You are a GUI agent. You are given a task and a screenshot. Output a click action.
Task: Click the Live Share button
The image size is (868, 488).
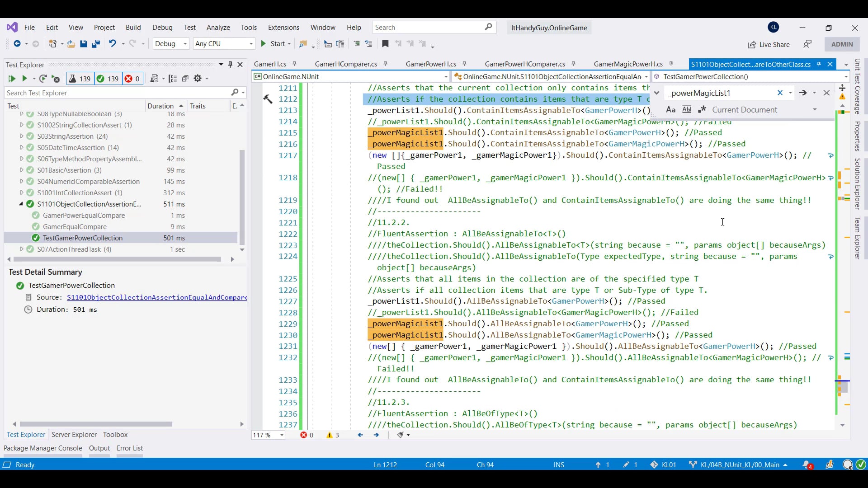tap(769, 45)
